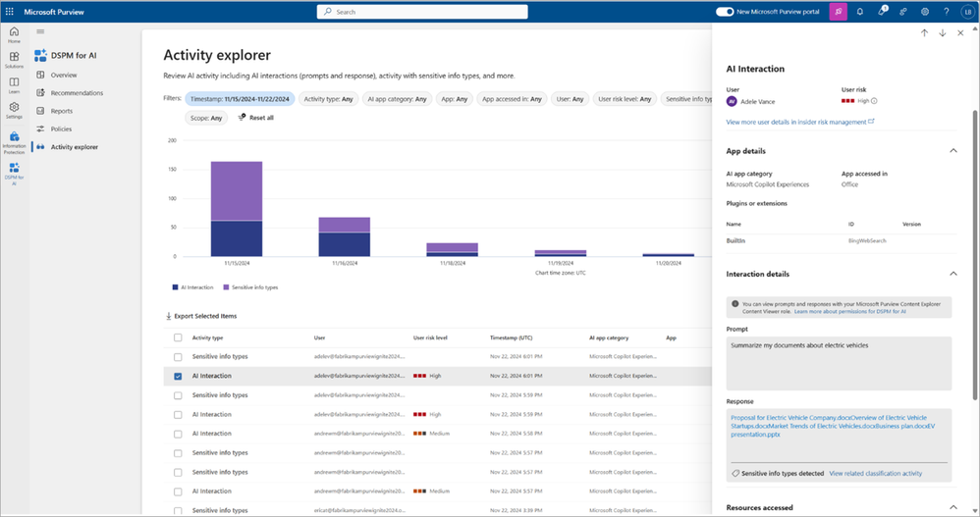Toggle Sensitive info types legend swatch
The width and height of the screenshot is (980, 517).
point(226,287)
